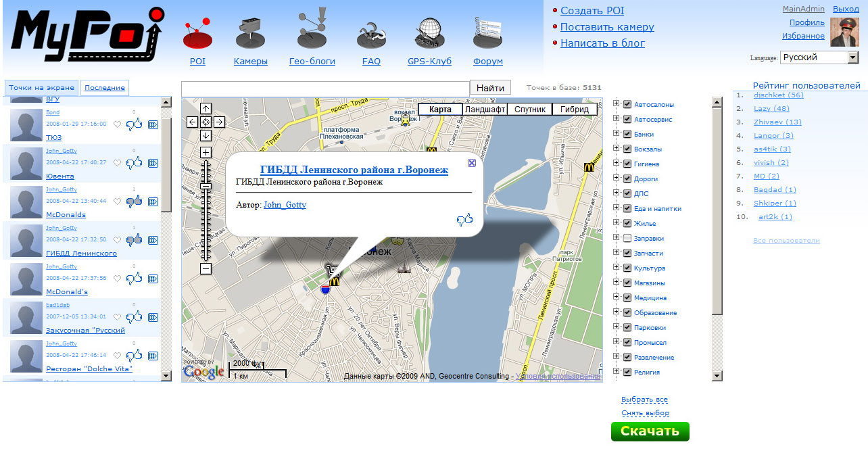Switch to Точки на экране tab
The width and height of the screenshot is (868, 453).
click(41, 88)
